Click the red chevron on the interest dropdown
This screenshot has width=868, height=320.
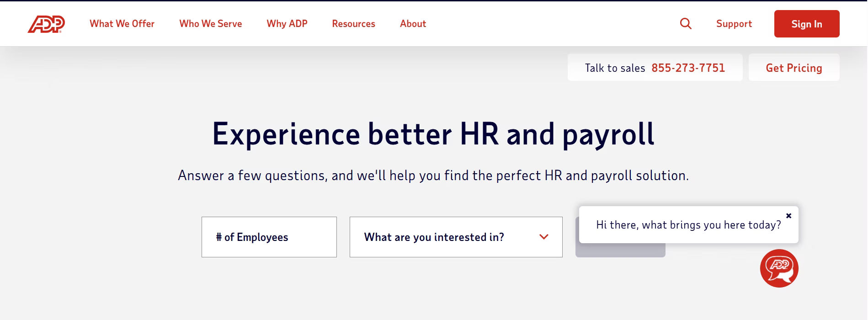point(543,237)
